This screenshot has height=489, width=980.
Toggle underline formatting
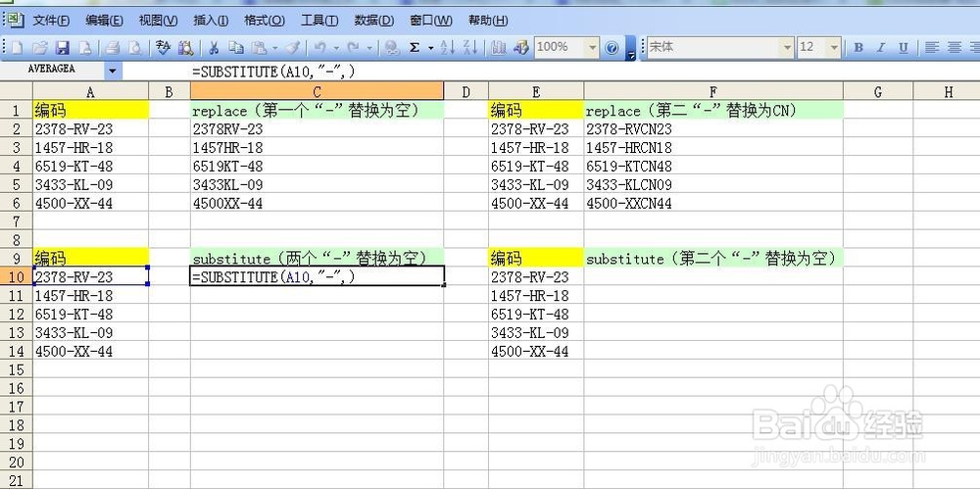904,47
